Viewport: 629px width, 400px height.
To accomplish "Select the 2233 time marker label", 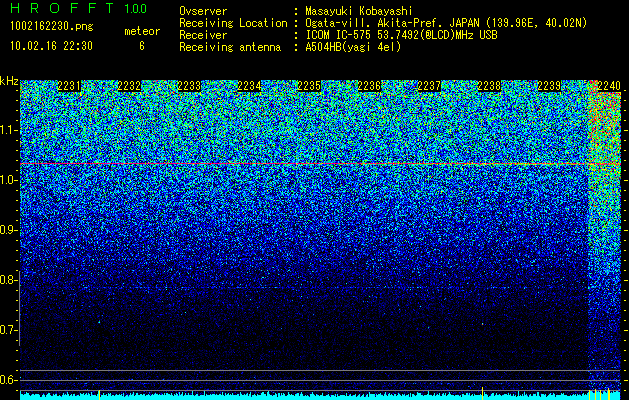I will pos(189,86).
